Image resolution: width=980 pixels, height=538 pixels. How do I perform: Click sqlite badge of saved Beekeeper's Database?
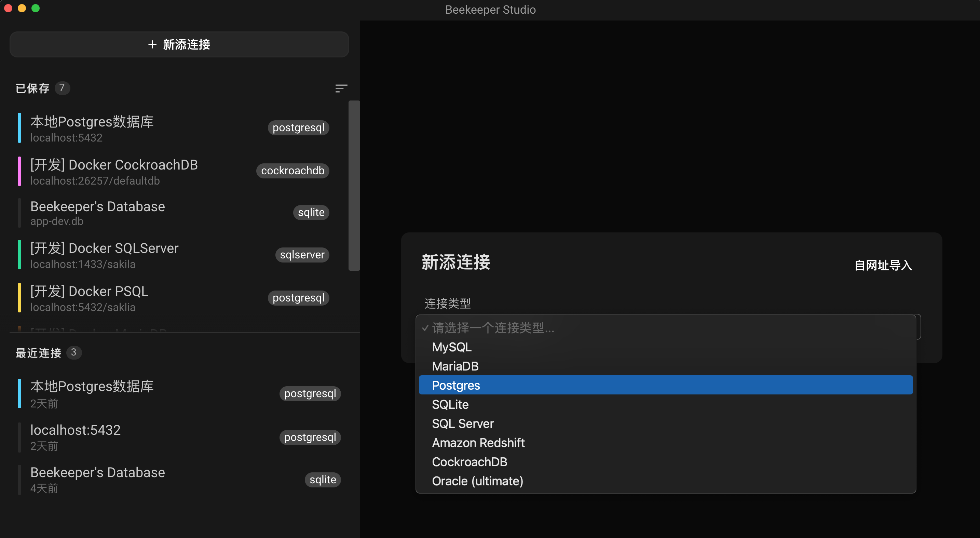[311, 212]
